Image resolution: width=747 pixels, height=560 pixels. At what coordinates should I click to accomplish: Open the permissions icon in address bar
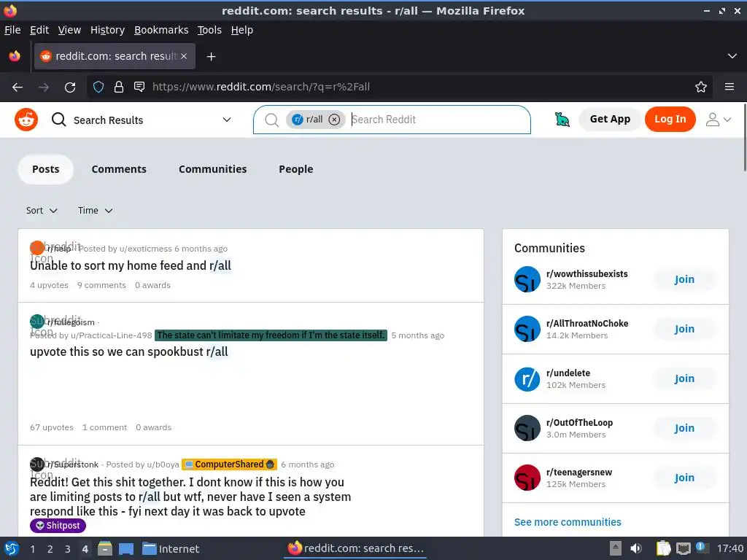pyautogui.click(x=139, y=87)
